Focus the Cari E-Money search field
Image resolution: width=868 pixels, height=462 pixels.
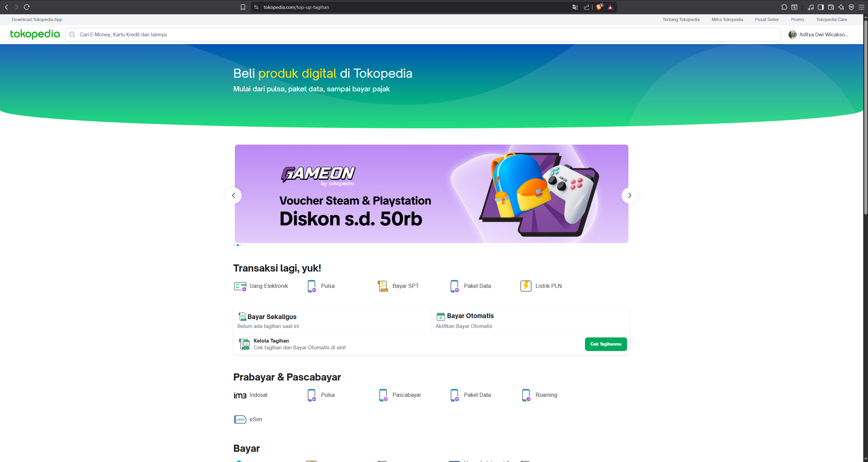tap(423, 35)
